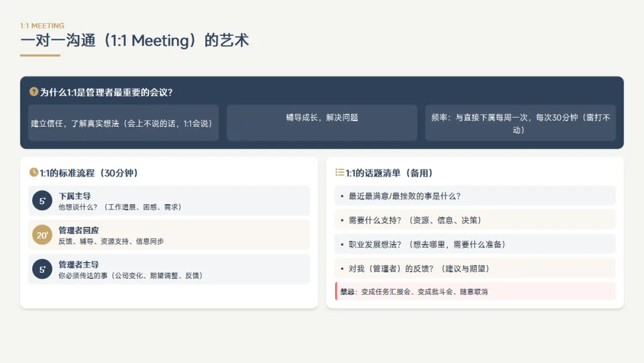Select the 建立信任 card
The image size is (644, 363).
click(x=123, y=123)
